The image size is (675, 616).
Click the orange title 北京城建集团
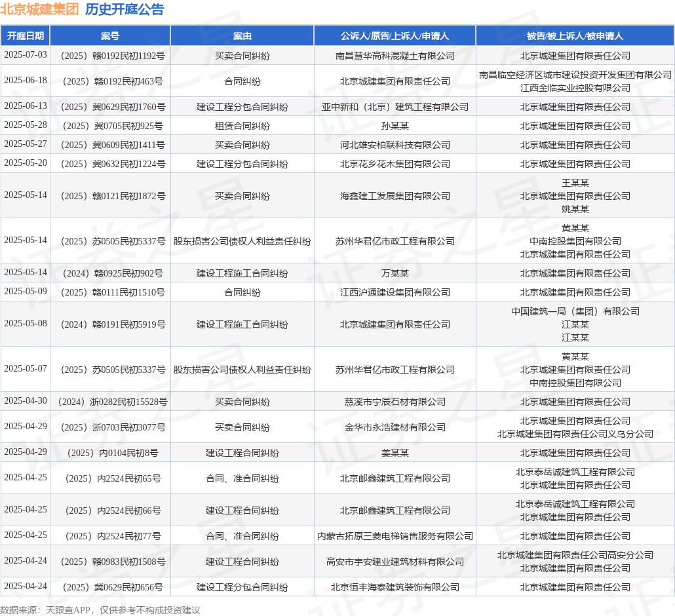(x=39, y=9)
